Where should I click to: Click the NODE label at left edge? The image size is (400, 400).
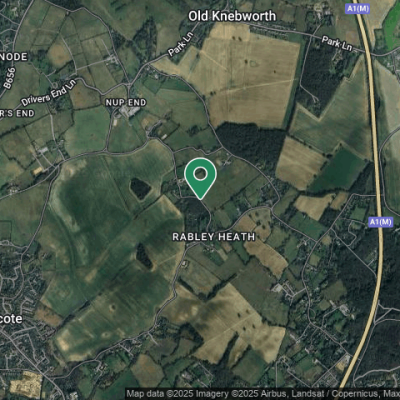click(14, 57)
